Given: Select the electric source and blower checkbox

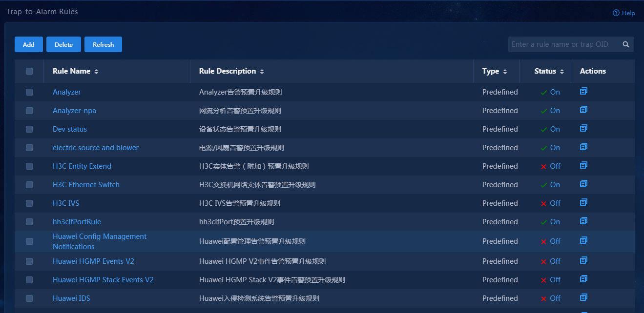Looking at the screenshot, I should click(29, 148).
